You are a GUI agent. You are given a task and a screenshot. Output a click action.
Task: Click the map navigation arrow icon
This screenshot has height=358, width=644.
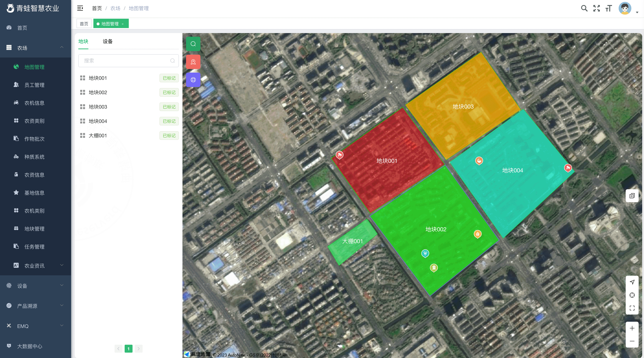click(632, 282)
